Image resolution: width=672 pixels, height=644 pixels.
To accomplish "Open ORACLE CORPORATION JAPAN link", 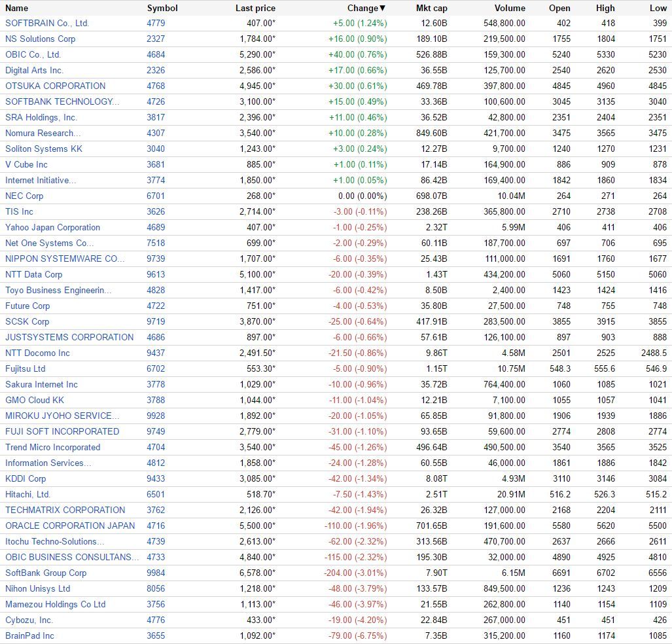I will (70, 526).
